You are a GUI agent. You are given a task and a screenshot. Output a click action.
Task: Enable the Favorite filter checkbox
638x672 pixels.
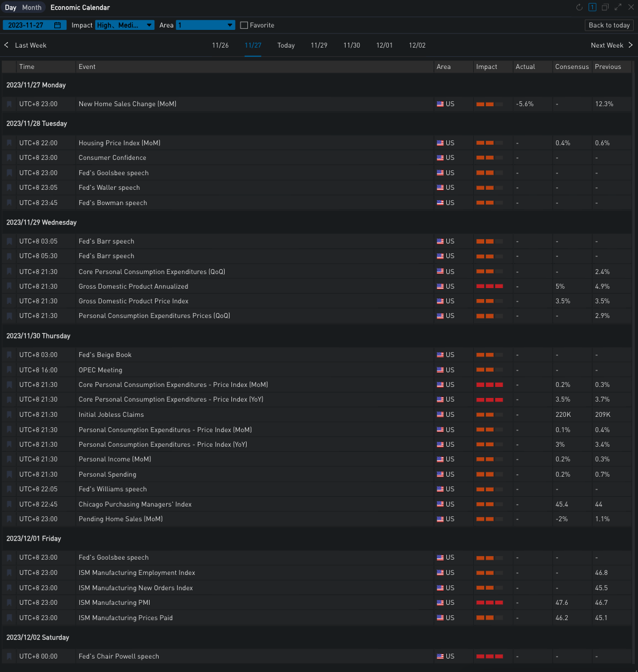click(x=244, y=25)
